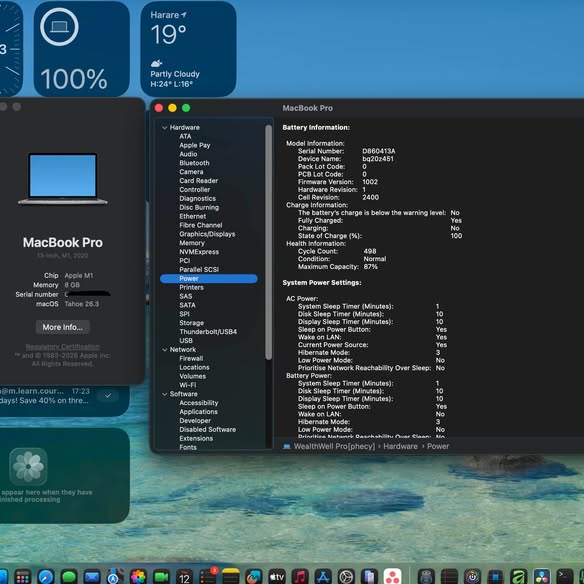Open Music app in the Dock
Viewport: 584px width, 584px height.
pos(300,577)
